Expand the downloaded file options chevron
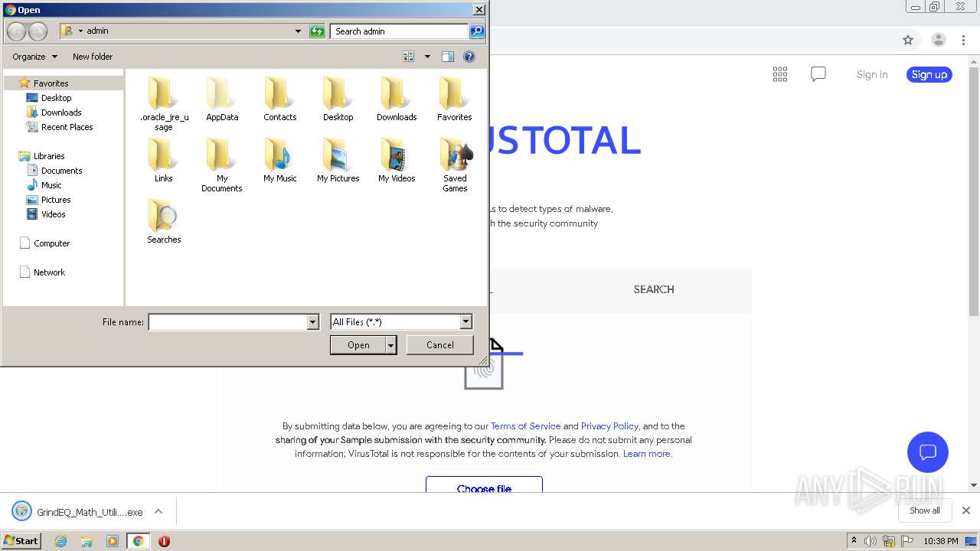980x551 pixels. click(158, 511)
